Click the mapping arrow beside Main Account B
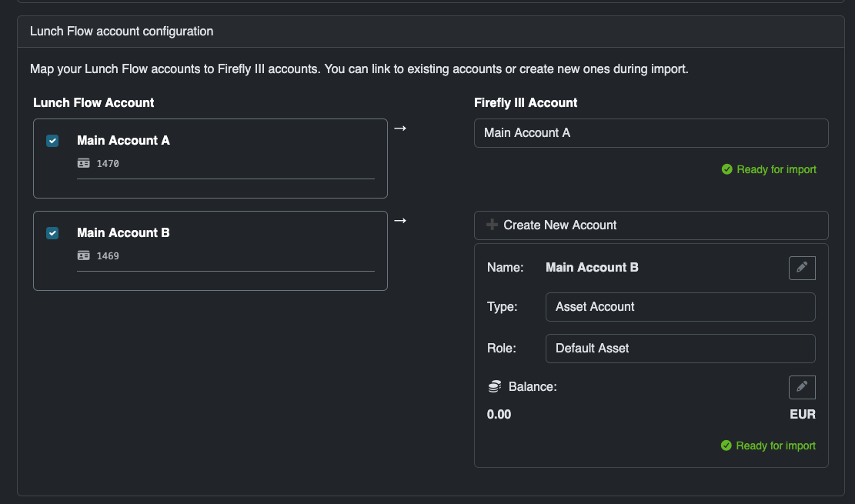 click(x=400, y=220)
